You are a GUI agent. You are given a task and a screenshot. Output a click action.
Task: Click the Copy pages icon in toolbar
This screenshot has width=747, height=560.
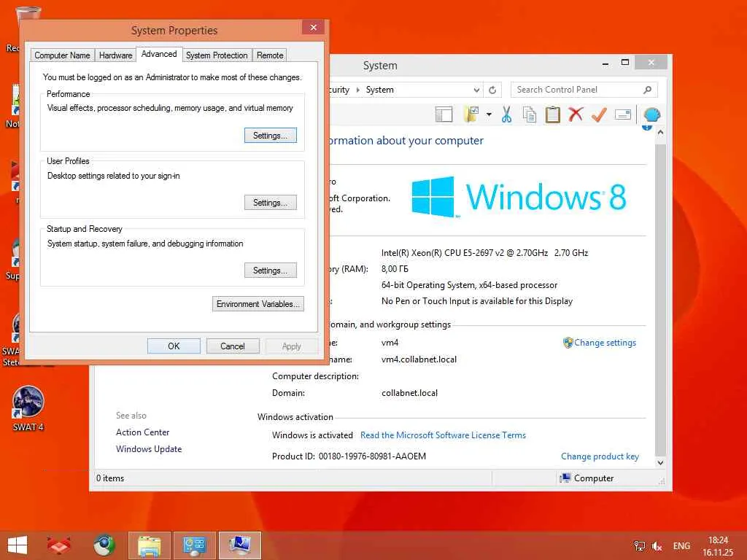(530, 114)
